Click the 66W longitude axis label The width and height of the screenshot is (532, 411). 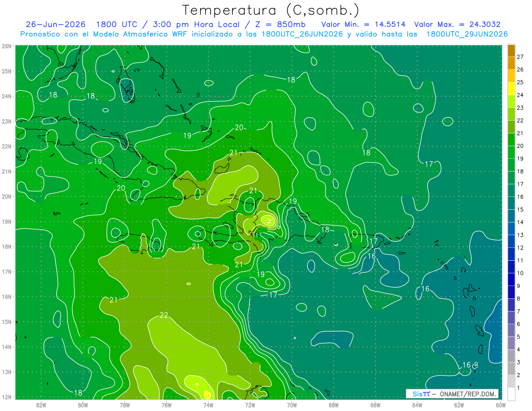coord(376,405)
